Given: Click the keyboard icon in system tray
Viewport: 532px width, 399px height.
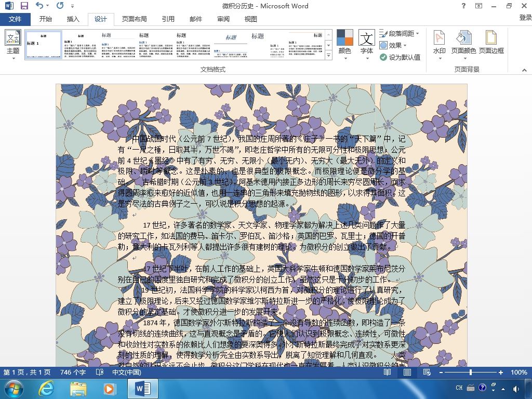Looking at the screenshot, I should (x=471, y=388).
